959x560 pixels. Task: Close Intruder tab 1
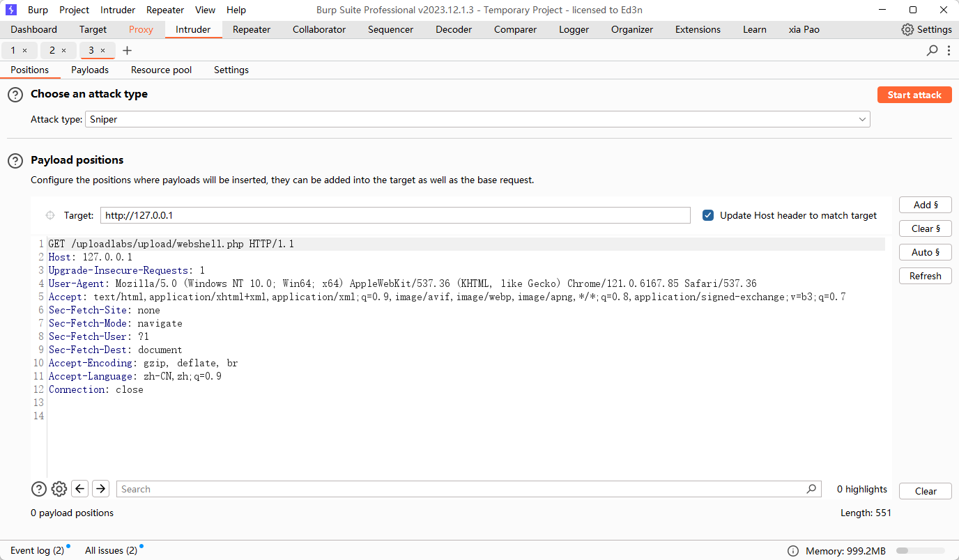[25, 50]
